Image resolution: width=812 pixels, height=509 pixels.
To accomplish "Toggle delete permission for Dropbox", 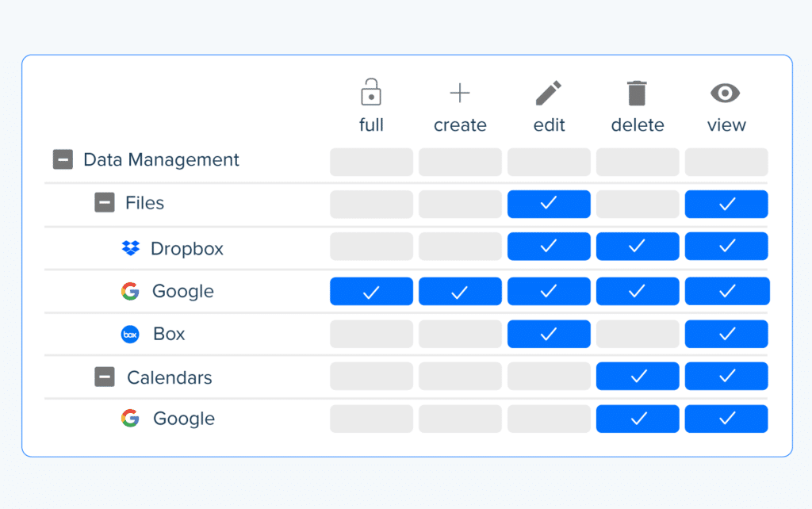I will 638,246.
